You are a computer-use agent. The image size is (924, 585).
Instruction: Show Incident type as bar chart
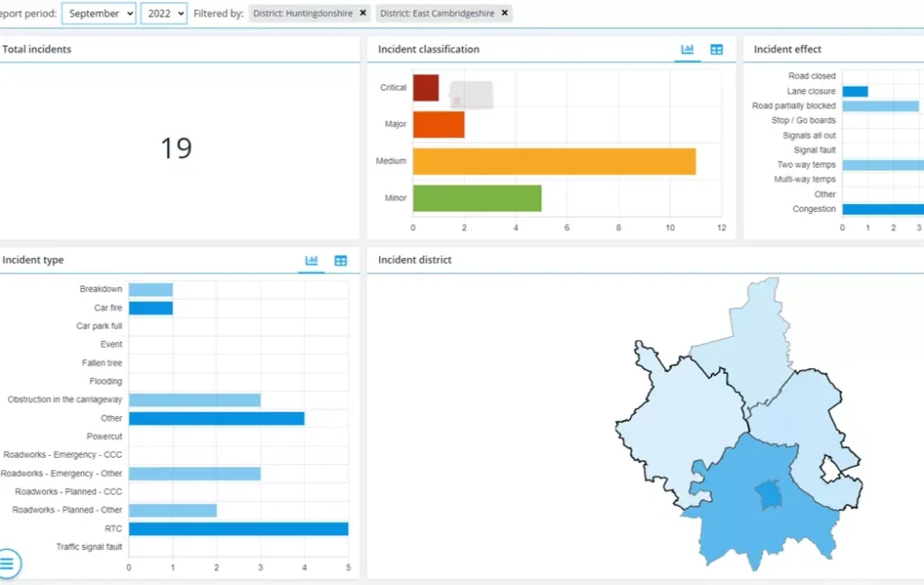[x=311, y=261]
